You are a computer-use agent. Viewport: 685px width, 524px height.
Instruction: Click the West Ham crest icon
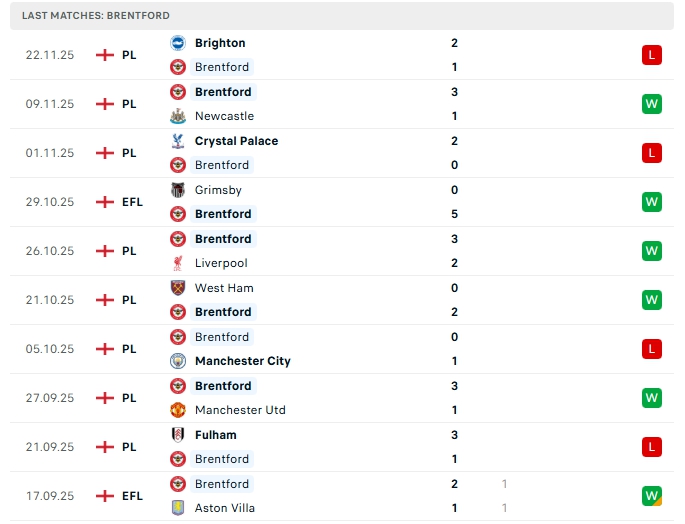(179, 288)
